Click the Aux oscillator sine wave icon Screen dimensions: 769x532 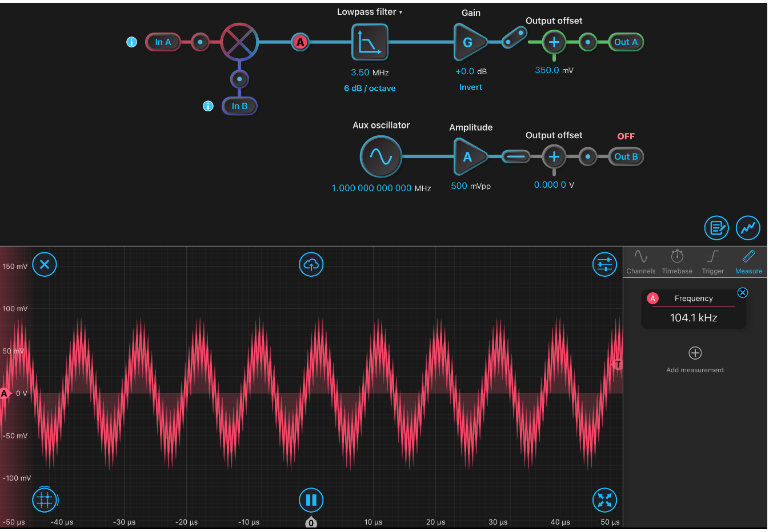(381, 156)
